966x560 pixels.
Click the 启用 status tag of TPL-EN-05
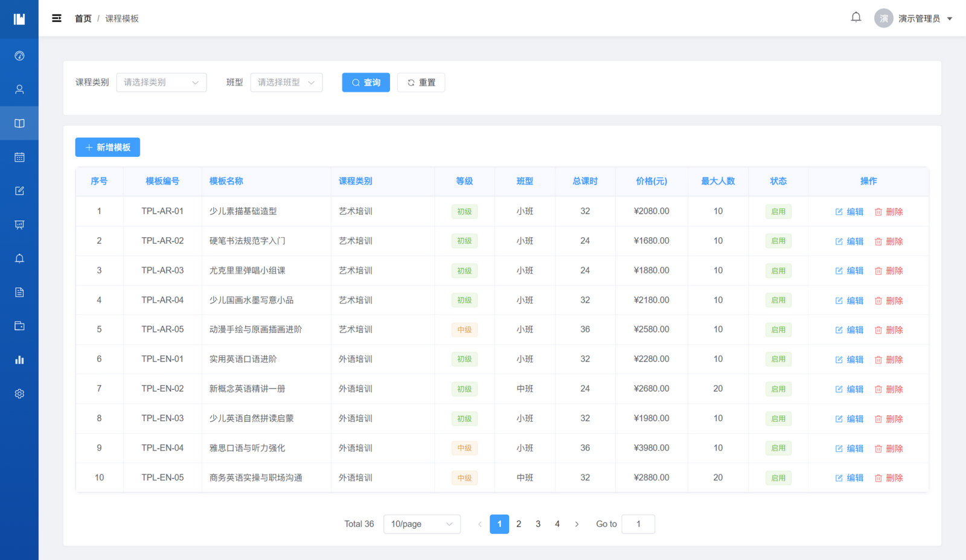click(x=778, y=478)
